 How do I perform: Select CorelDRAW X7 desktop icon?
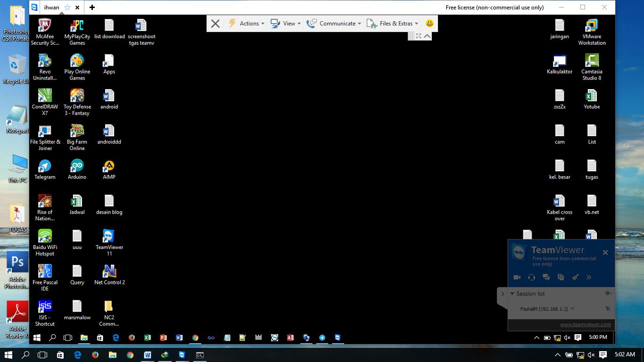click(x=45, y=102)
